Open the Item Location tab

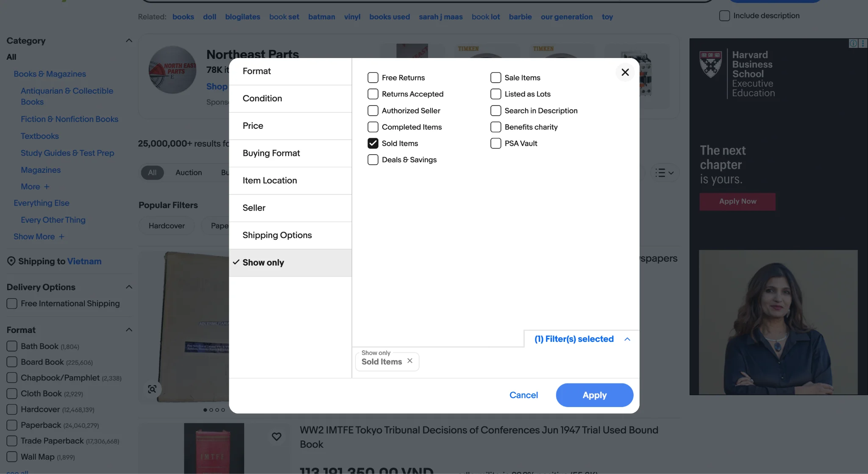tap(290, 181)
